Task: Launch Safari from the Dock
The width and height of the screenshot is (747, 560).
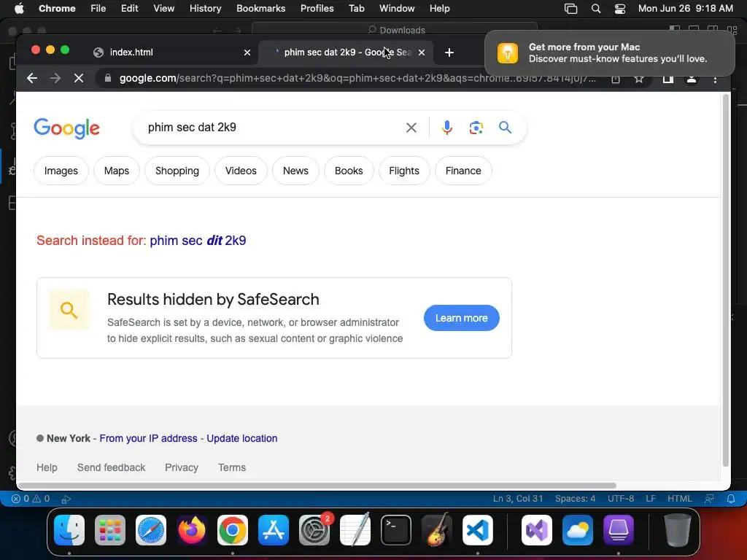Action: tap(151, 530)
